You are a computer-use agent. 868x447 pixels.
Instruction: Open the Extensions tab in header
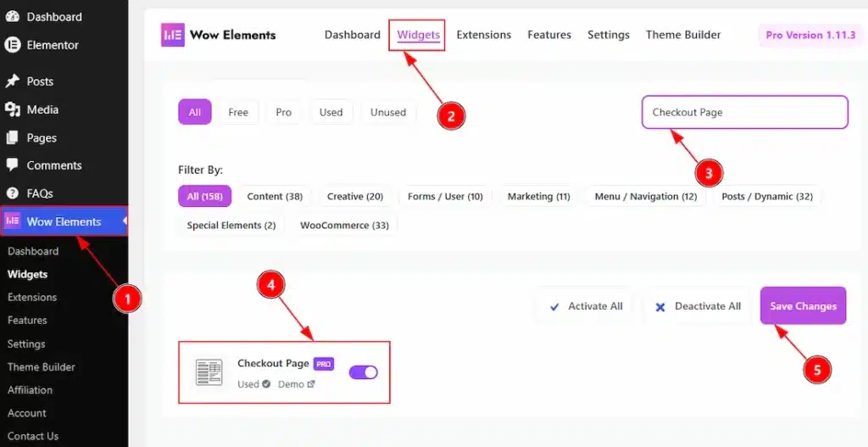tap(484, 35)
